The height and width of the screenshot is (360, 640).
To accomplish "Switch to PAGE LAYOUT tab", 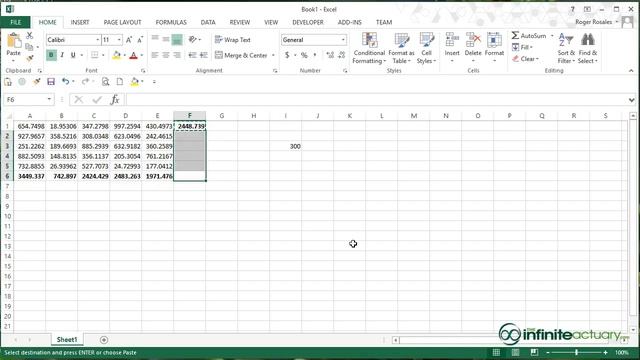I will [122, 22].
